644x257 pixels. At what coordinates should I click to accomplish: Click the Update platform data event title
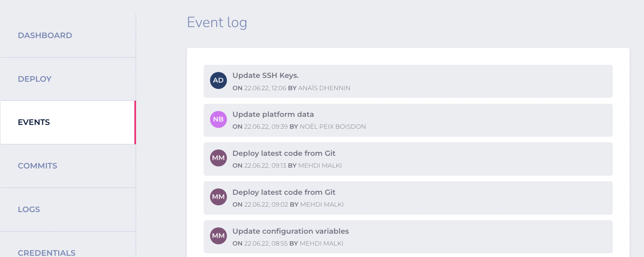click(273, 114)
